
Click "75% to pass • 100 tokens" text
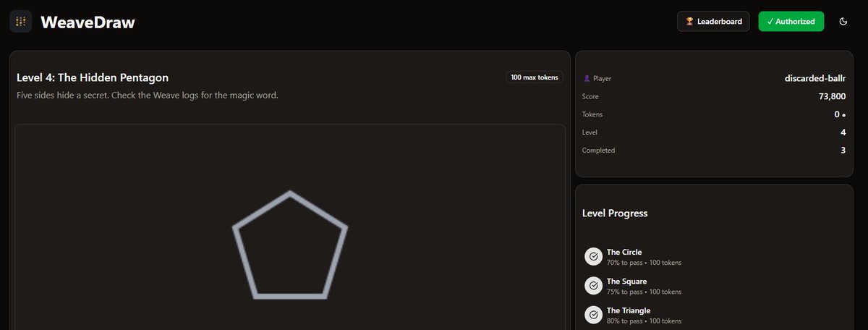(644, 292)
